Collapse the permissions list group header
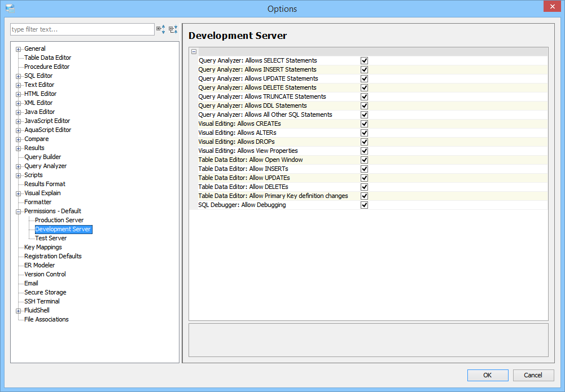The image size is (565, 392). (x=194, y=51)
